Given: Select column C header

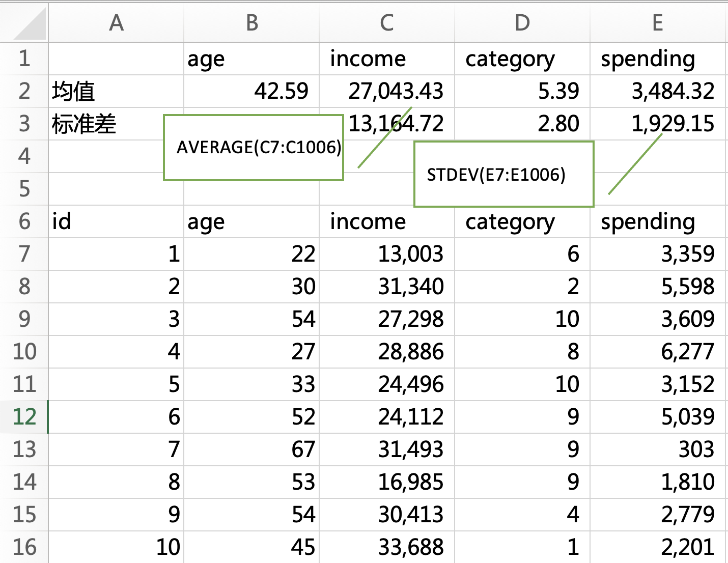Looking at the screenshot, I should [387, 22].
